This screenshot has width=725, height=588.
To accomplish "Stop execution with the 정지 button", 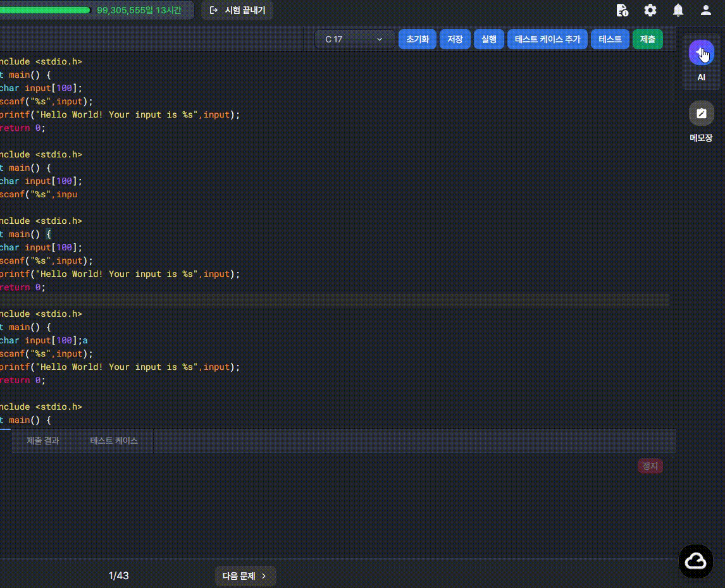I will click(x=650, y=466).
